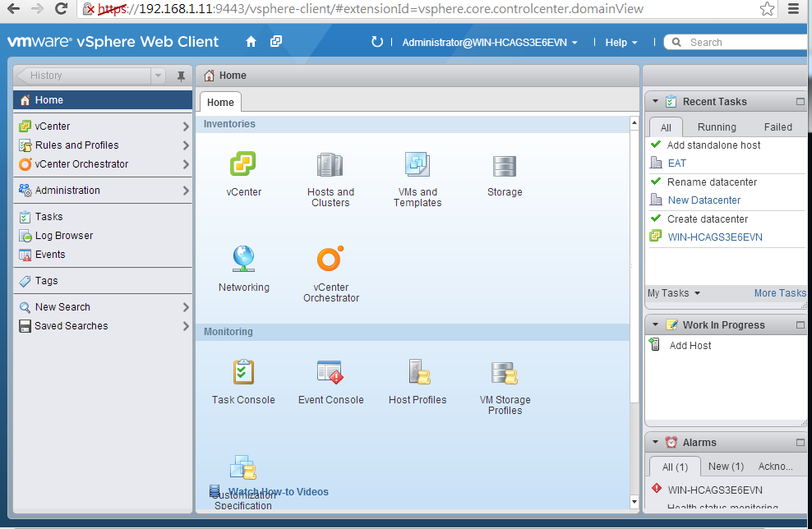Open Administration in the navigator
The image size is (812, 529).
(x=103, y=191)
